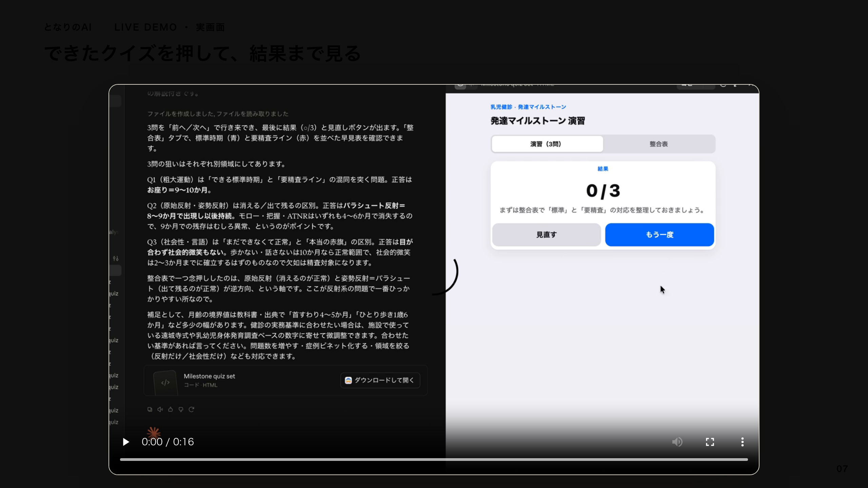Click the slide title できたクイズを押して、結果まで見る

203,54
